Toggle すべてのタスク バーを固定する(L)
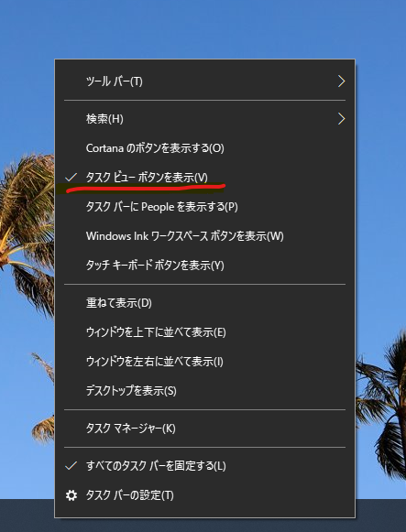The height and width of the screenshot is (532, 406). 204,466
